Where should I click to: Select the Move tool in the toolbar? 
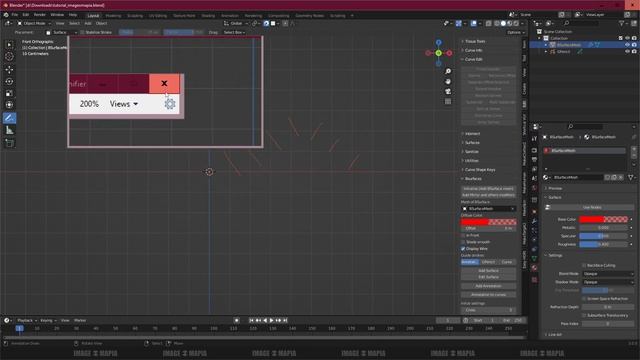9,70
